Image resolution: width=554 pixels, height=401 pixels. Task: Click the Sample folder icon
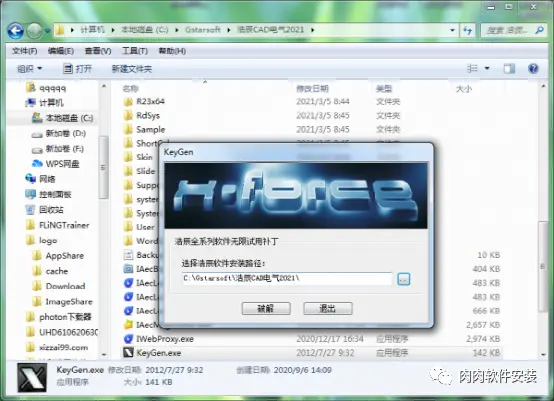pyautogui.click(x=128, y=130)
